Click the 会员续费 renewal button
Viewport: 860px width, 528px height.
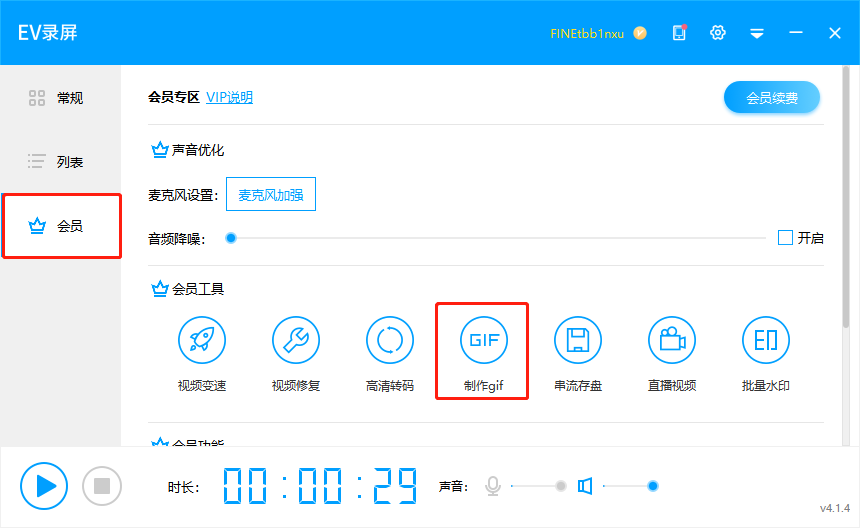pos(772,98)
